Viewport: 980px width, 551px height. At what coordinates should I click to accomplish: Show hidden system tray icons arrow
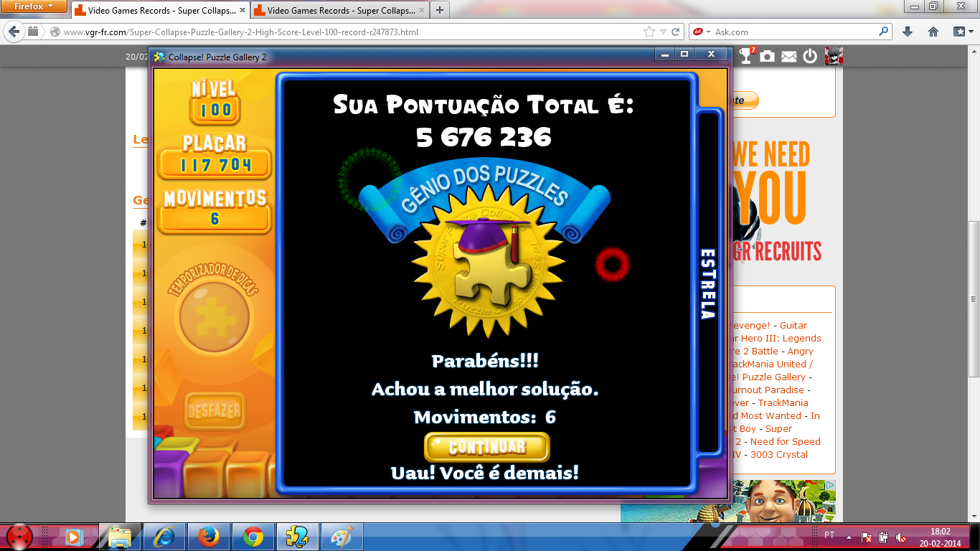[x=849, y=537]
